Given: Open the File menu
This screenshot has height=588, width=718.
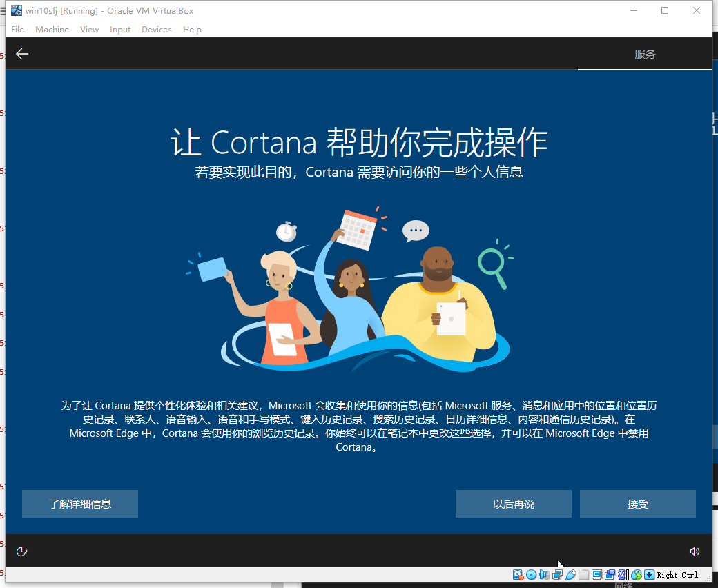Looking at the screenshot, I should point(17,29).
